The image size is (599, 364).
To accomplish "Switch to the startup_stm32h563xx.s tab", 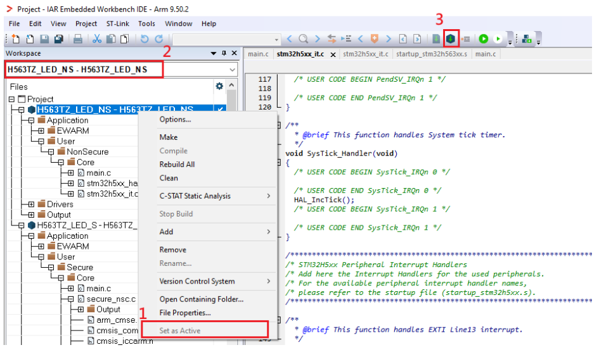I will coord(431,54).
